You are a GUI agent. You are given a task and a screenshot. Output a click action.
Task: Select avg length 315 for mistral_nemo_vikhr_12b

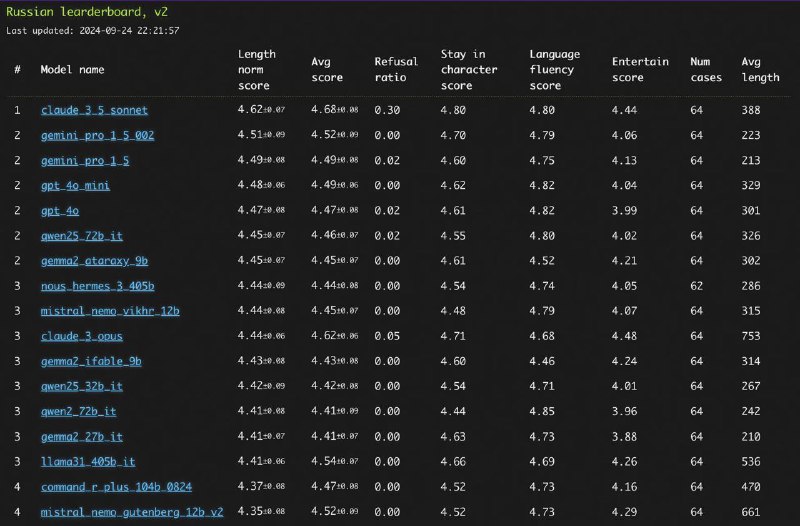coord(751,311)
